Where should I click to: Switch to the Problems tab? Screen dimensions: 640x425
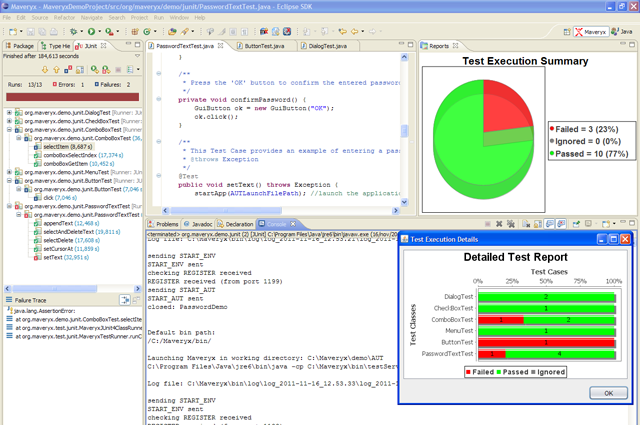coord(163,224)
